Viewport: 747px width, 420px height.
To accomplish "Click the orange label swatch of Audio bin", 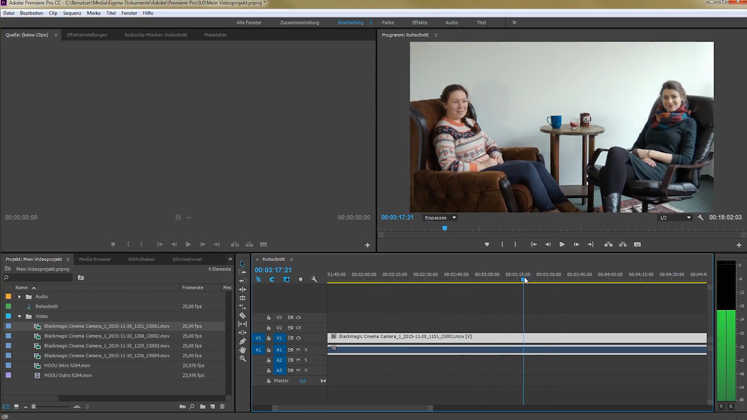I will tap(9, 297).
